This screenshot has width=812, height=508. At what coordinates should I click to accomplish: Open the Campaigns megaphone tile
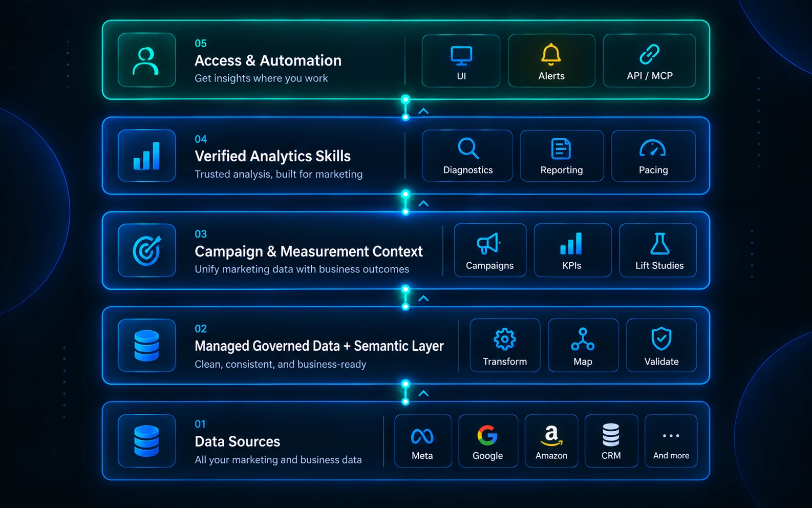pyautogui.click(x=490, y=250)
